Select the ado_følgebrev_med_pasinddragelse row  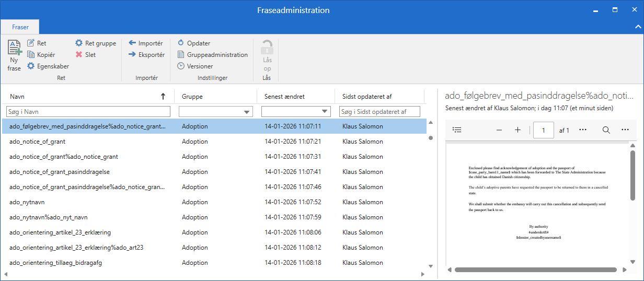214,126
